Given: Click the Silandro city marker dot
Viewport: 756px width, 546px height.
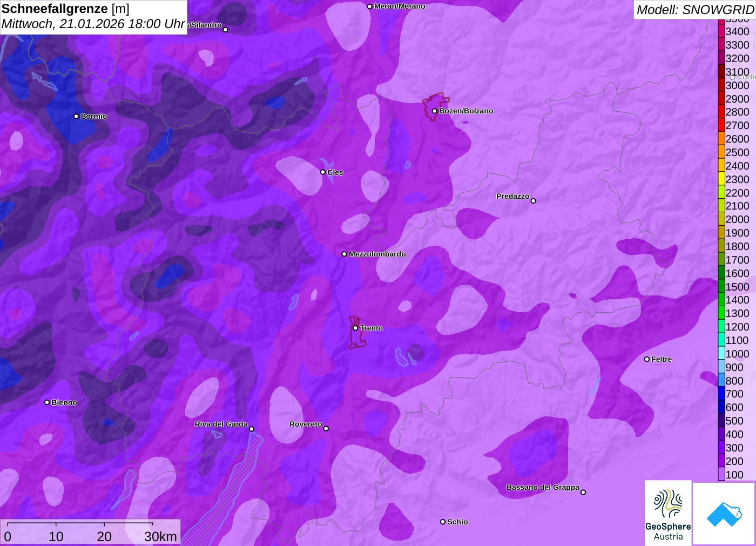Looking at the screenshot, I should pos(226,30).
